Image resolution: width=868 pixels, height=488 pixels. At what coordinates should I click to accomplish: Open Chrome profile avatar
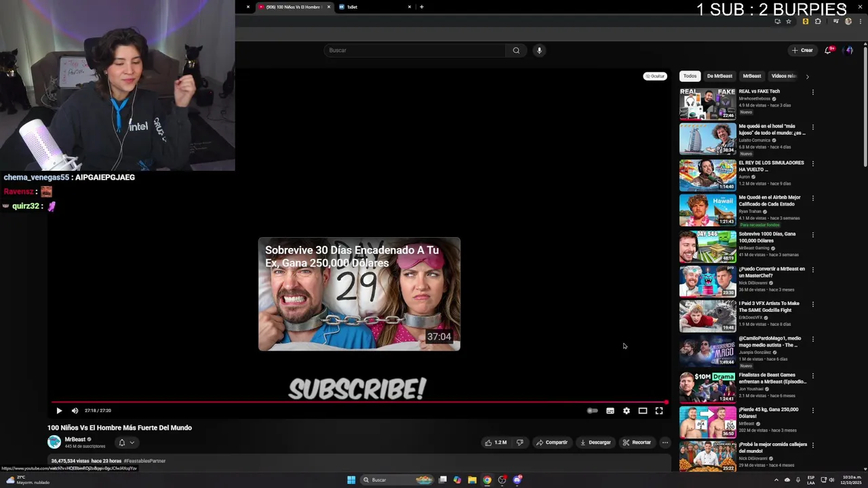point(848,22)
